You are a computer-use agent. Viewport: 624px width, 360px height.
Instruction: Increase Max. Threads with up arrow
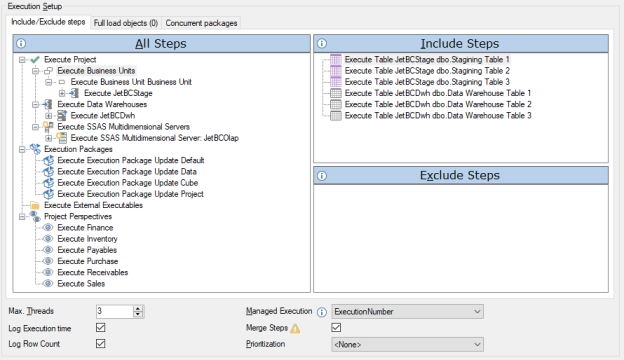tap(138, 308)
